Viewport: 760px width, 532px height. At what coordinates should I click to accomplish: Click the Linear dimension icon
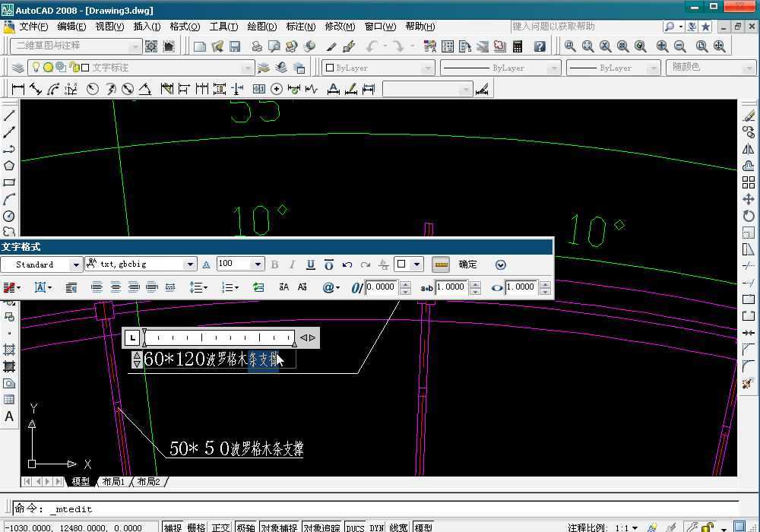(18, 89)
